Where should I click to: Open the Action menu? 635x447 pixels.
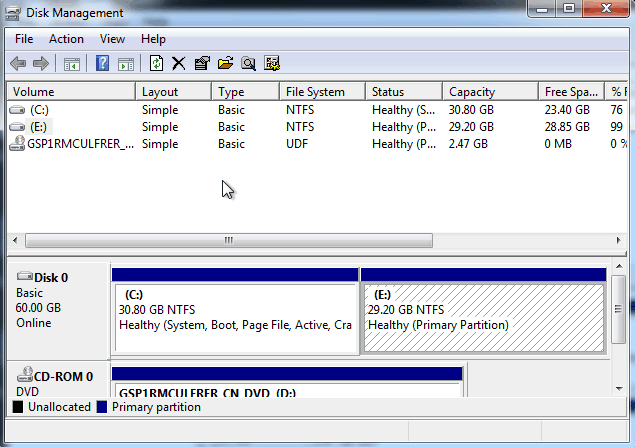[66, 39]
